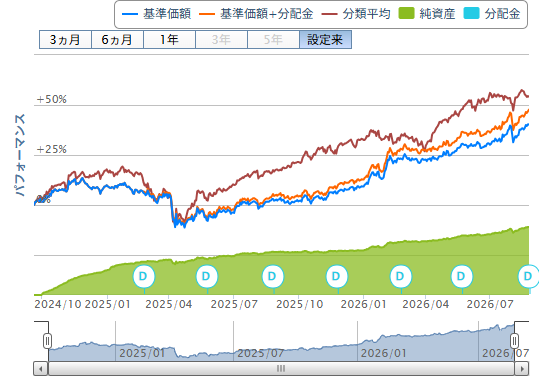The height and width of the screenshot is (383, 539).
Task: Click the rightmost D distribution marker
Action: (528, 276)
